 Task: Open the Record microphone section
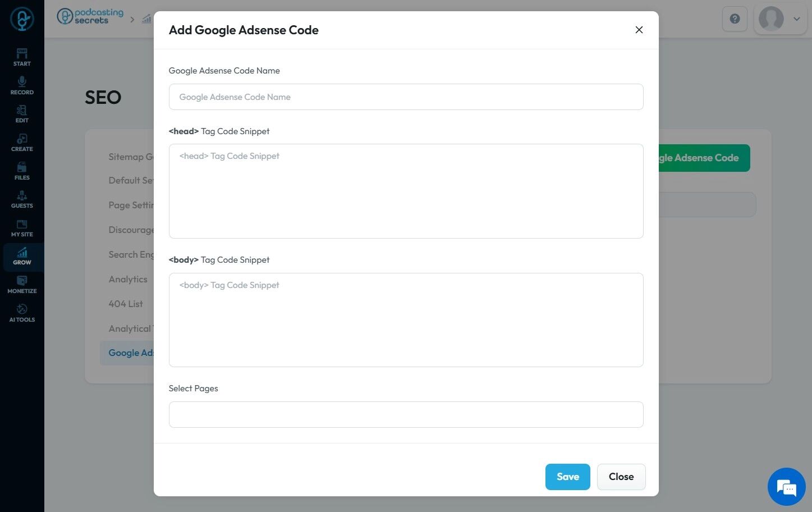point(22,86)
